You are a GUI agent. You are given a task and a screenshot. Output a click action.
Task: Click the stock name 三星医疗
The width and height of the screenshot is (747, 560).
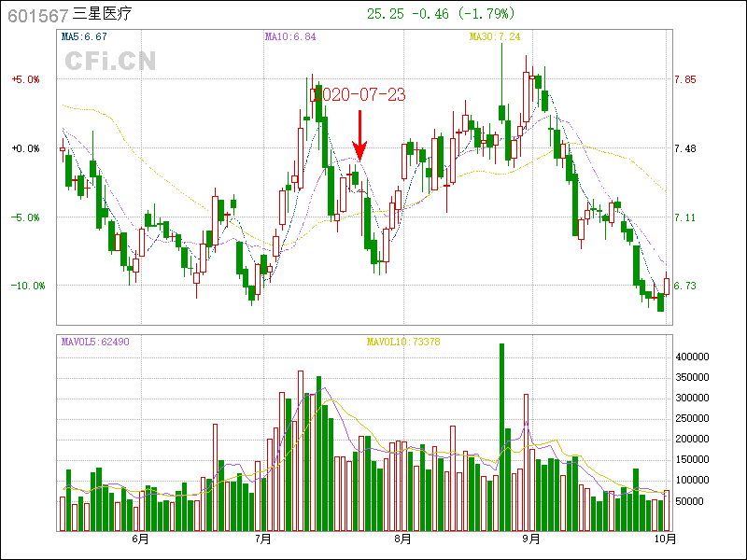[x=106, y=14]
